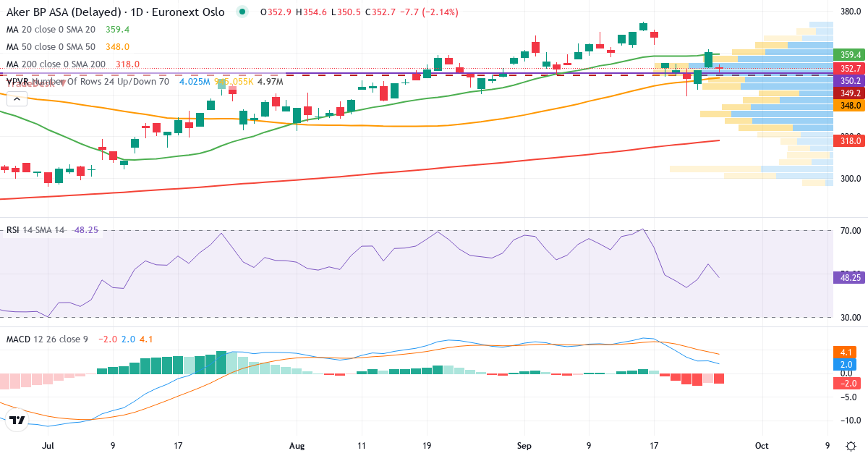
Task: Click the 1D interval in the title
Action: coord(137,12)
